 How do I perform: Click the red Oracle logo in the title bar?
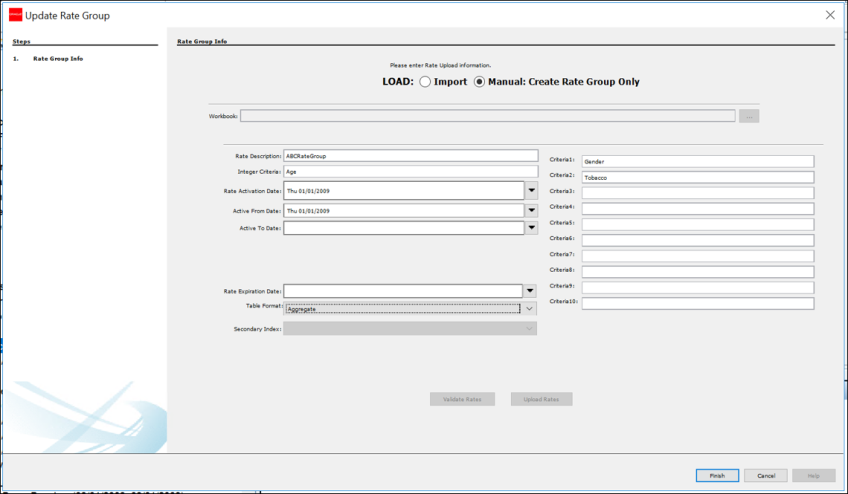click(16, 15)
